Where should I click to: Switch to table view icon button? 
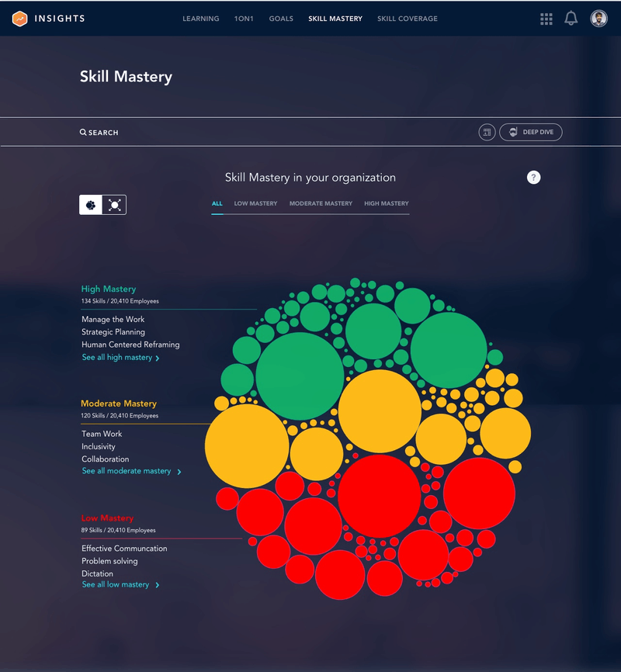pos(487,132)
